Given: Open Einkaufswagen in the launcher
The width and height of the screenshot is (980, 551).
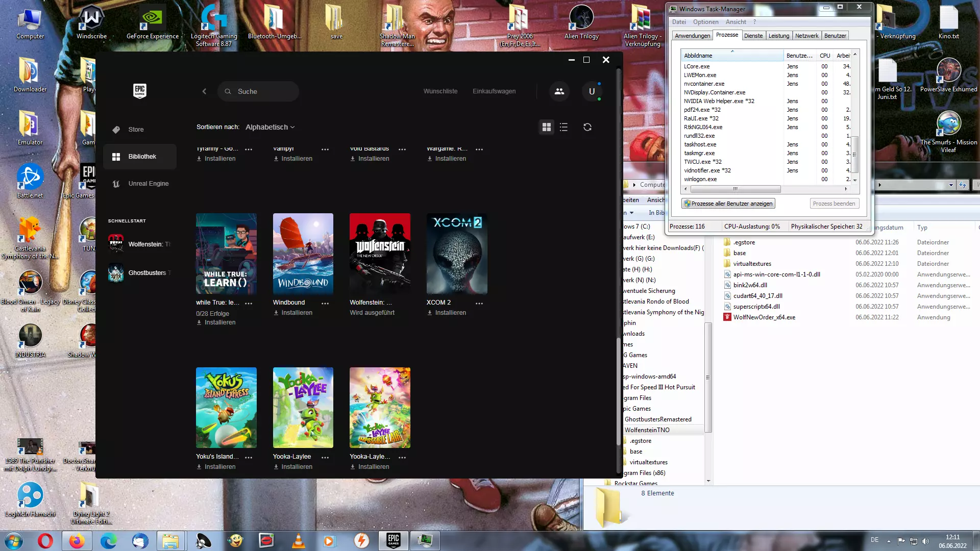Looking at the screenshot, I should (494, 91).
